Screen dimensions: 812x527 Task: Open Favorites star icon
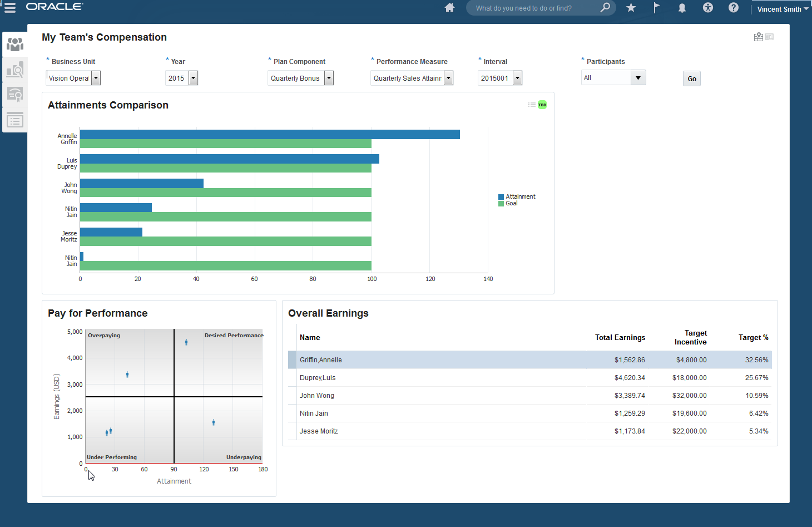(631, 8)
